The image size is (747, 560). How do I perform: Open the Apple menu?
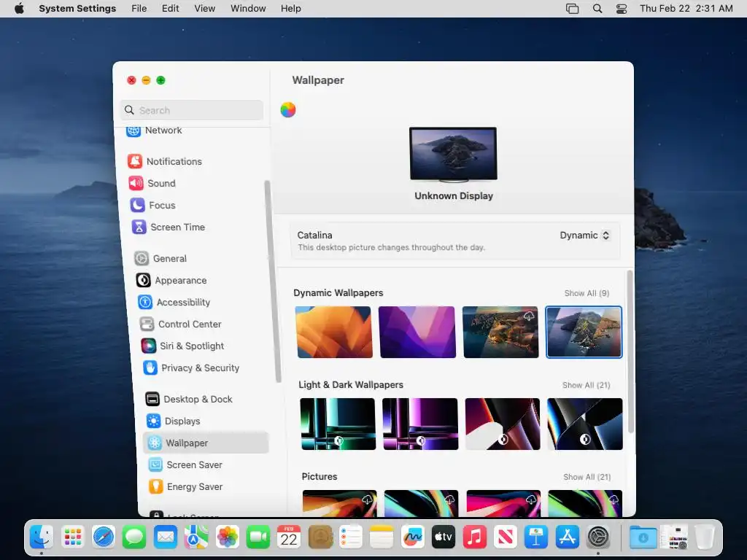tap(19, 9)
